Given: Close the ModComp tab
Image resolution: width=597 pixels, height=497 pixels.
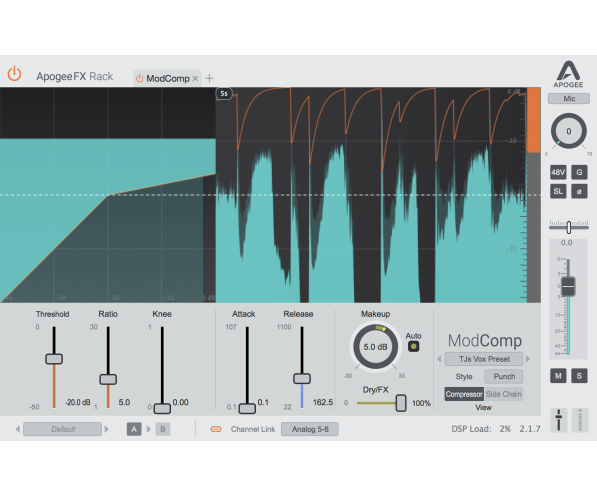Looking at the screenshot, I should (x=195, y=78).
